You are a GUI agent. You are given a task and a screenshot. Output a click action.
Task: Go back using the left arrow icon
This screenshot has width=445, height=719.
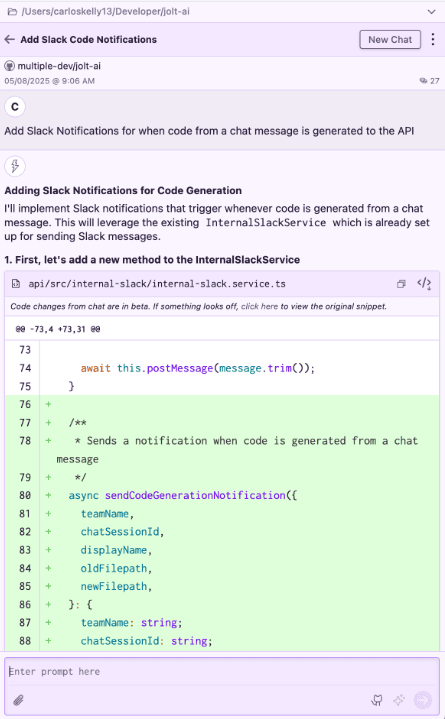coord(10,39)
